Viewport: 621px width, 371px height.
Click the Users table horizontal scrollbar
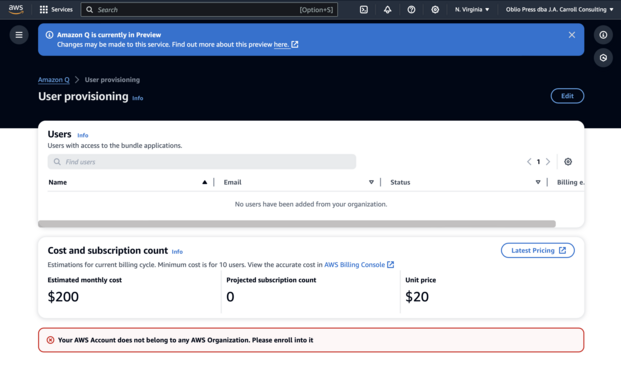[297, 224]
